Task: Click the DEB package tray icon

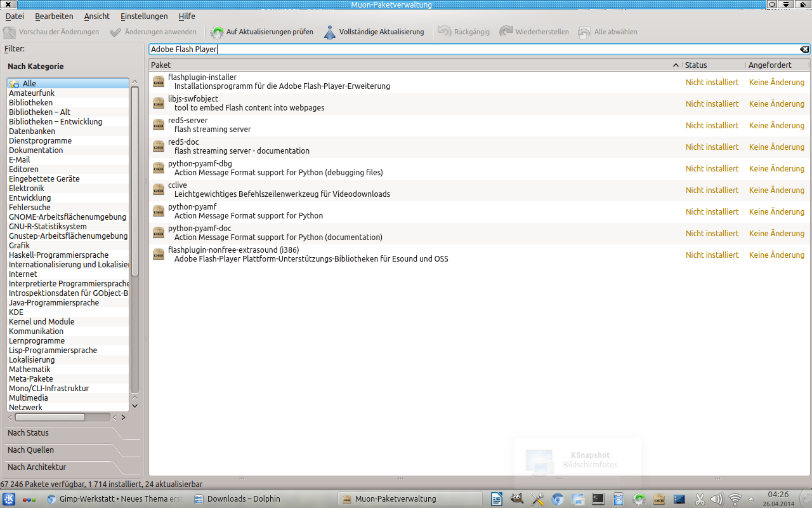Action: click(659, 499)
